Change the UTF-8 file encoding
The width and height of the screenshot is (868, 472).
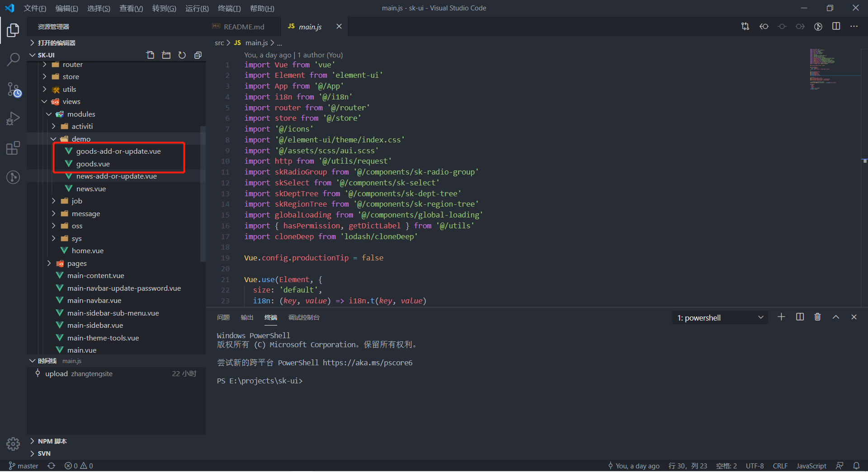(755, 466)
